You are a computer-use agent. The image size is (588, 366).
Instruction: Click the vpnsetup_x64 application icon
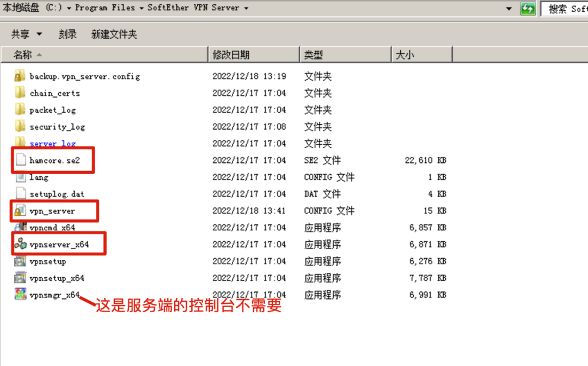(20, 278)
